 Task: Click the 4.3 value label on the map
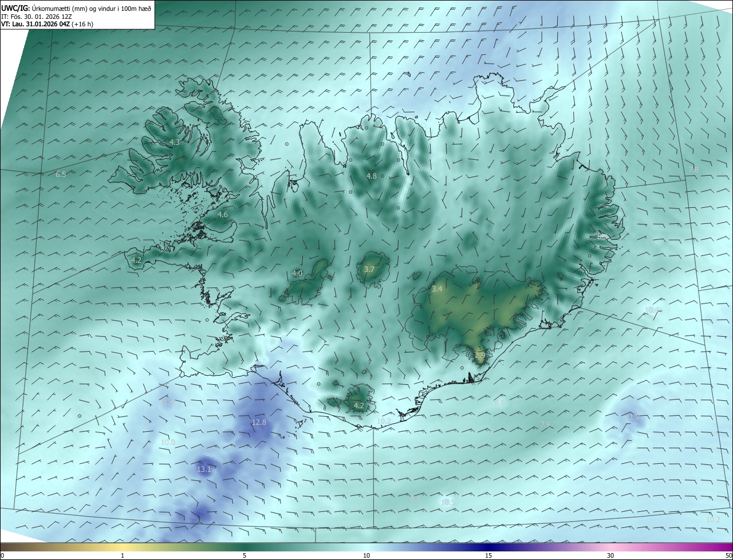[175, 143]
